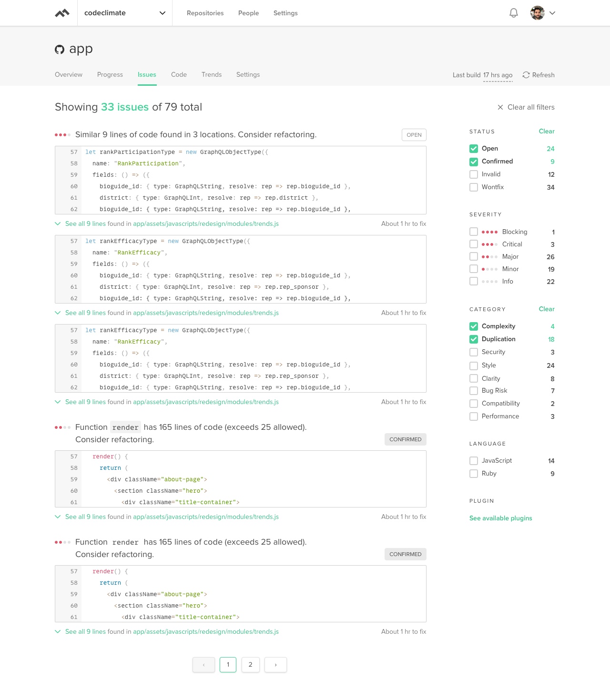
Task: Open the notifications bell
Action: tap(514, 13)
